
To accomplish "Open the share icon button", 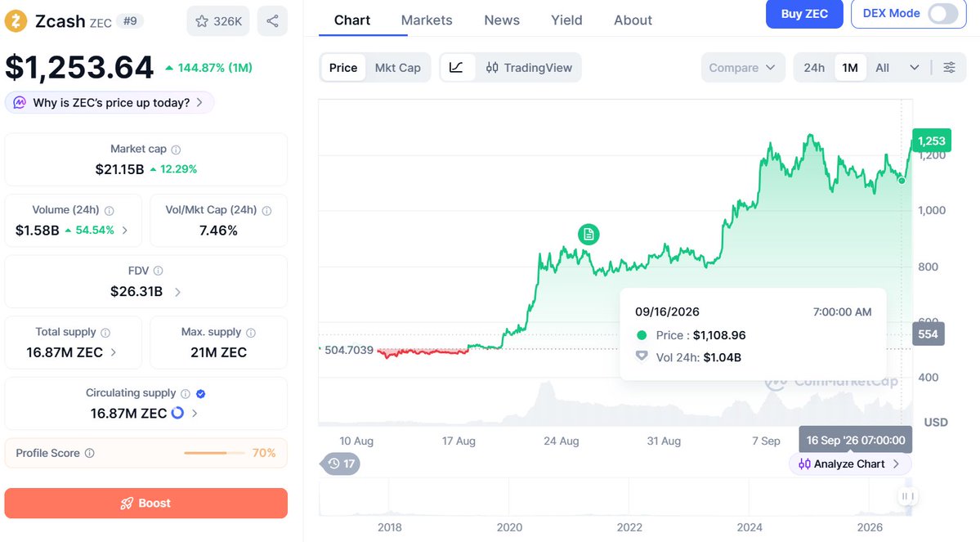I will (272, 21).
